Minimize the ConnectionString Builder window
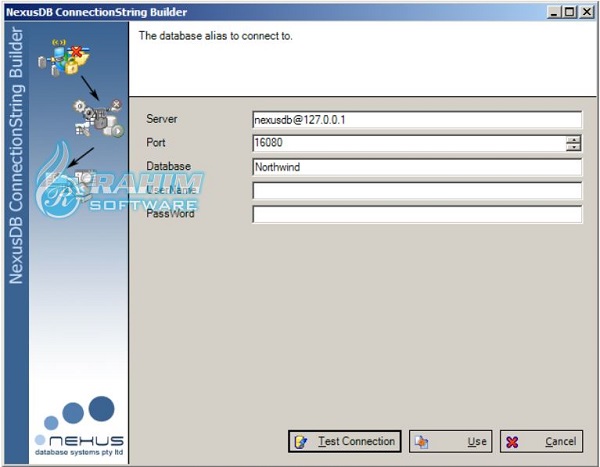Image resolution: width=600 pixels, height=467 pixels. [x=554, y=12]
